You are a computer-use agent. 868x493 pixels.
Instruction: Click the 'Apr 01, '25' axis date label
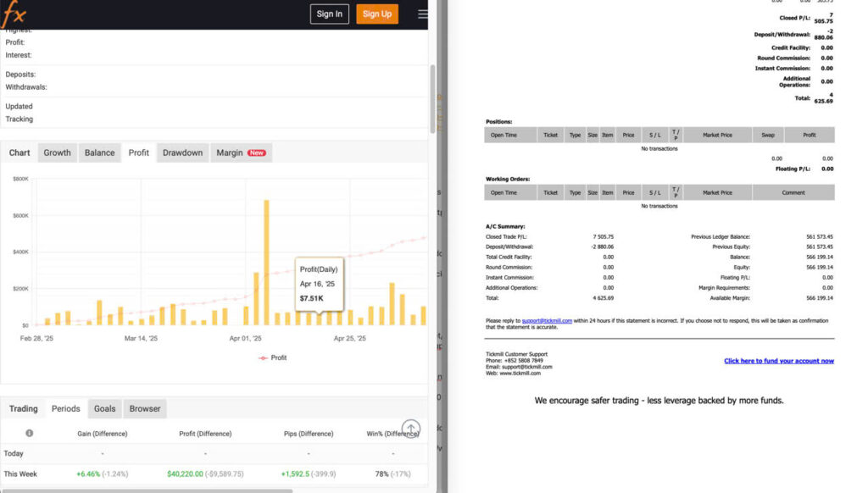tap(245, 338)
